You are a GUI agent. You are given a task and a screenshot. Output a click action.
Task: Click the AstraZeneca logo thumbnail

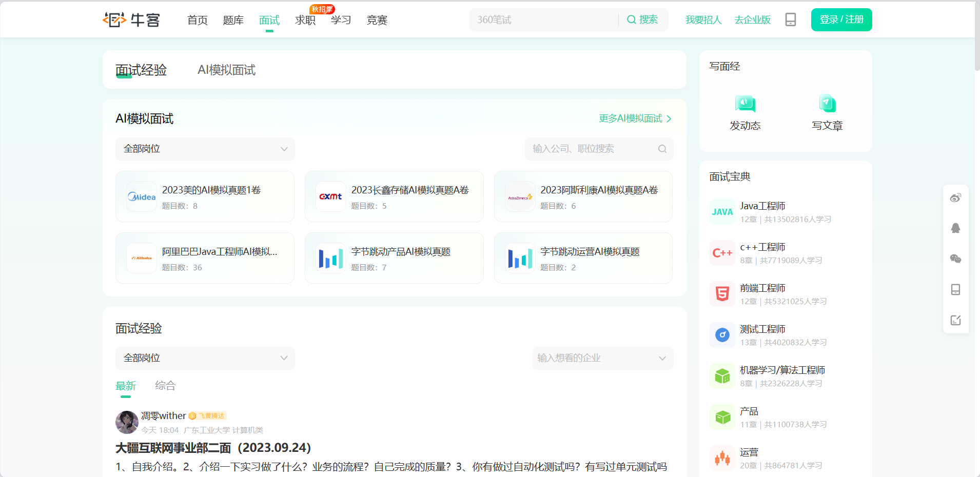point(520,196)
